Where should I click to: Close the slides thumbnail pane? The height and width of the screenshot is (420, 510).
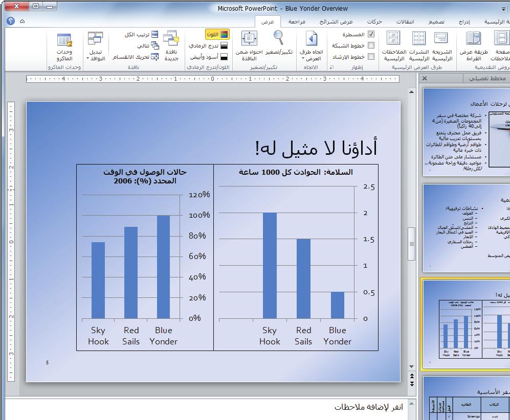pyautogui.click(x=424, y=78)
